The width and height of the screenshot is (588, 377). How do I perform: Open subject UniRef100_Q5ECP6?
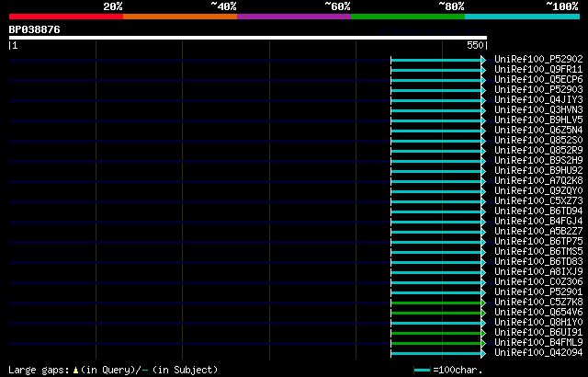coord(538,79)
